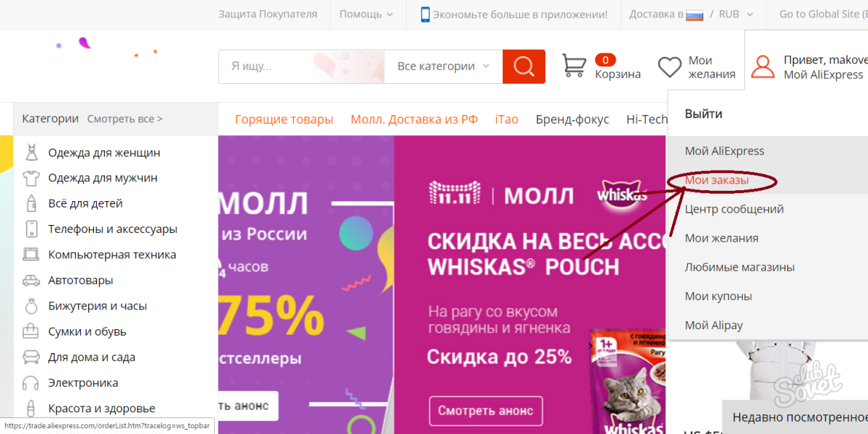The image size is (868, 434).
Task: Open the shopping cart icon
Action: click(574, 66)
